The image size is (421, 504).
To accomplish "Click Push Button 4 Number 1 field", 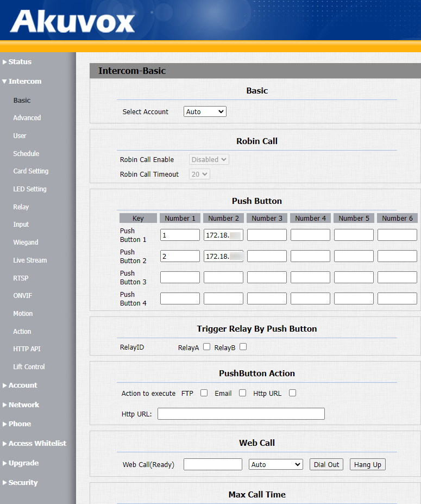I will pos(180,298).
